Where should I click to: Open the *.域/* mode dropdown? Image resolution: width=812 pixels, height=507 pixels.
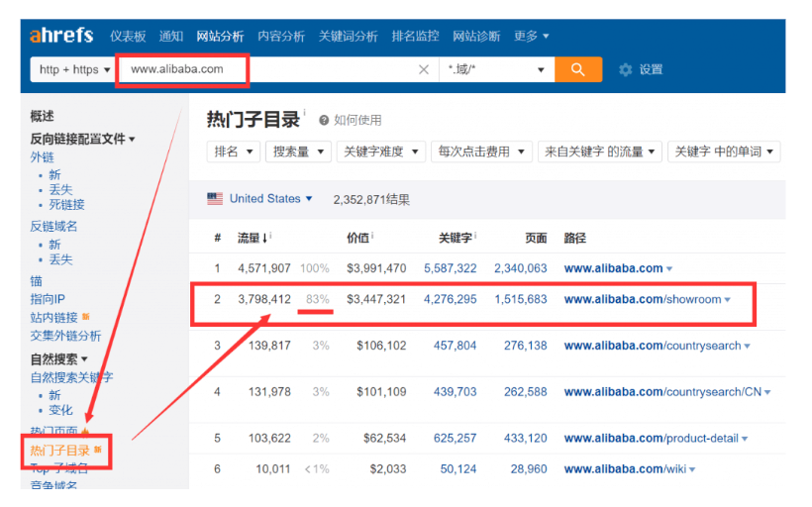coord(496,69)
